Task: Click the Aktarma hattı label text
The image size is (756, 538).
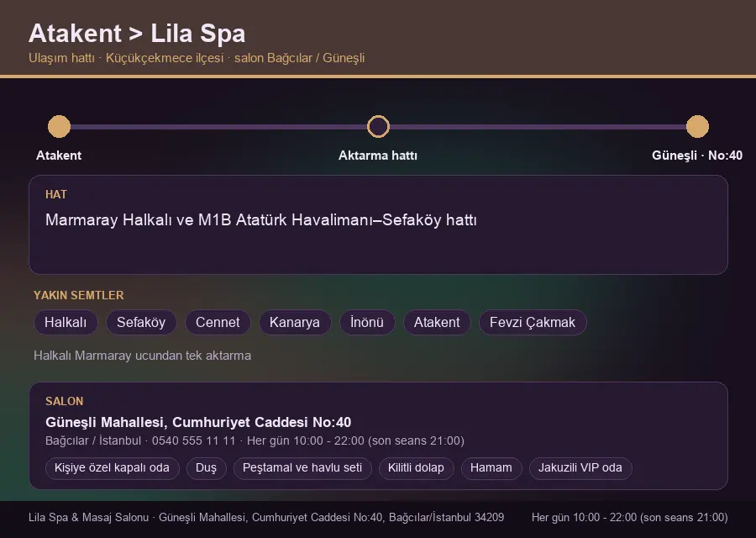Action: [x=378, y=156]
